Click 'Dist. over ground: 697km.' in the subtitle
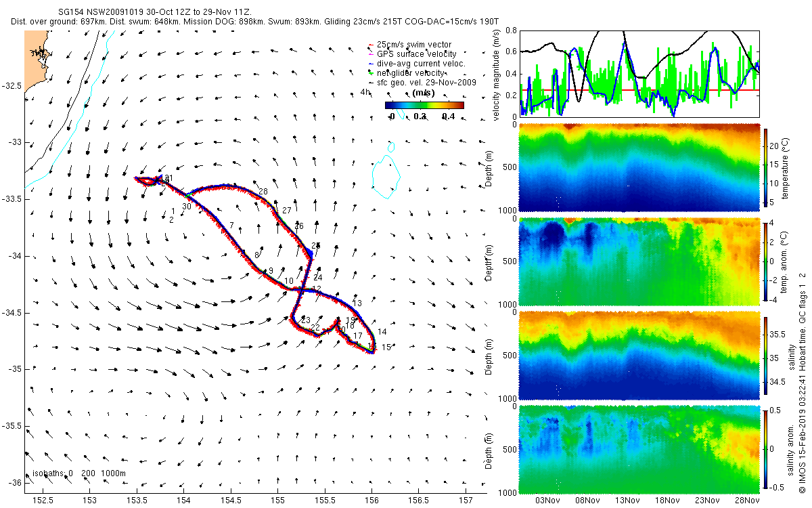This screenshot has width=812, height=508. (58, 22)
